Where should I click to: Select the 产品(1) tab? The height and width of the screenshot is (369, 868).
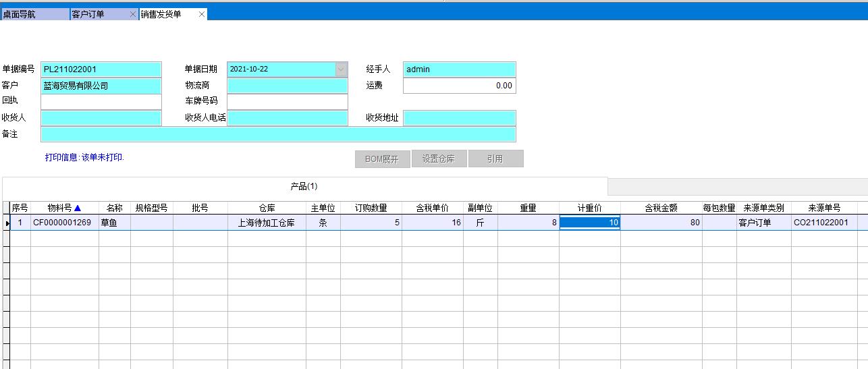pyautogui.click(x=304, y=186)
